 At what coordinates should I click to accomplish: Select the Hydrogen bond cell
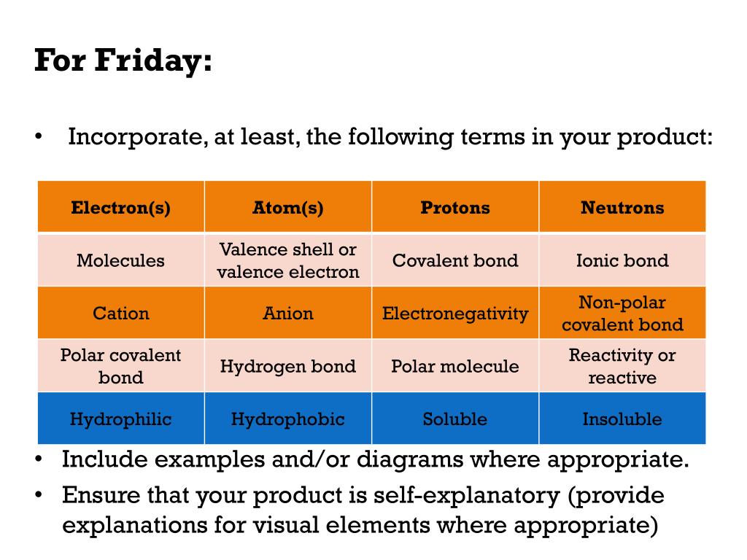click(x=288, y=366)
